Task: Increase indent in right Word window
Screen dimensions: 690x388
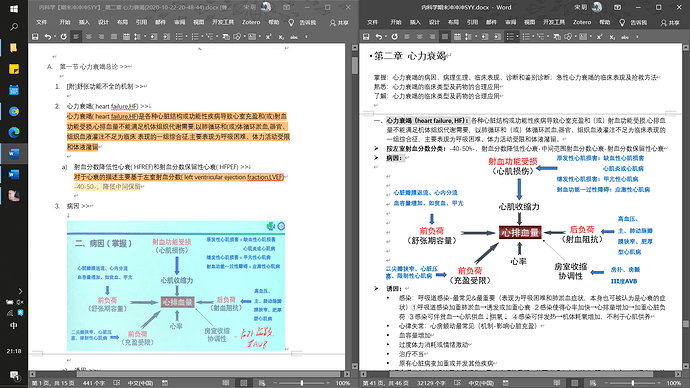Action: click(497, 37)
